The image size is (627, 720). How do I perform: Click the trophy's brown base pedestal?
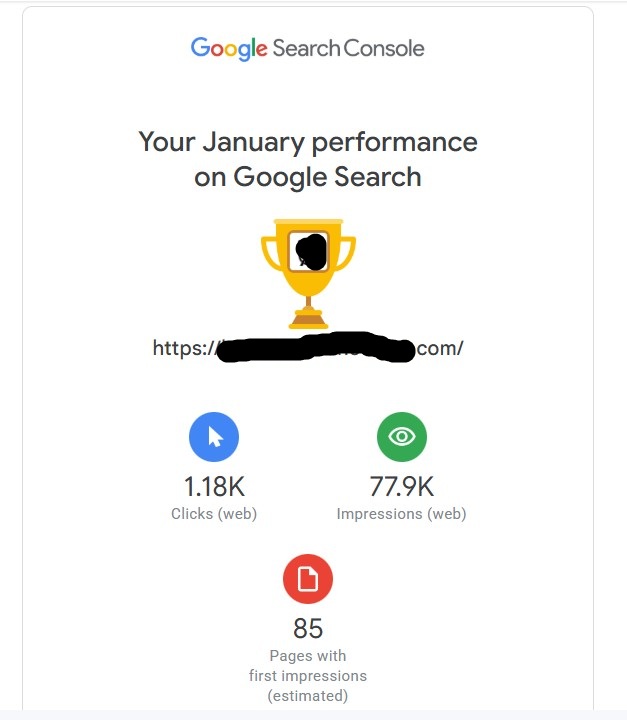(x=308, y=320)
